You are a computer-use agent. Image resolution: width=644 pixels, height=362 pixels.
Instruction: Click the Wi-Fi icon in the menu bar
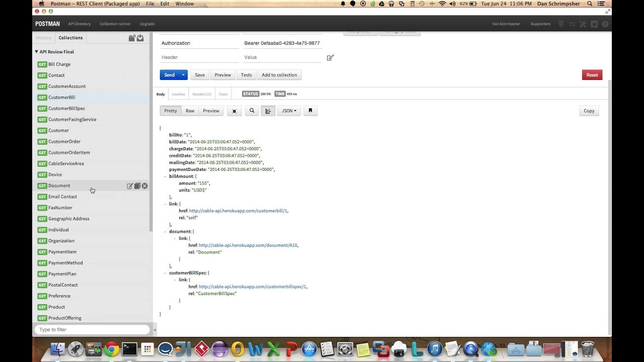tap(442, 4)
